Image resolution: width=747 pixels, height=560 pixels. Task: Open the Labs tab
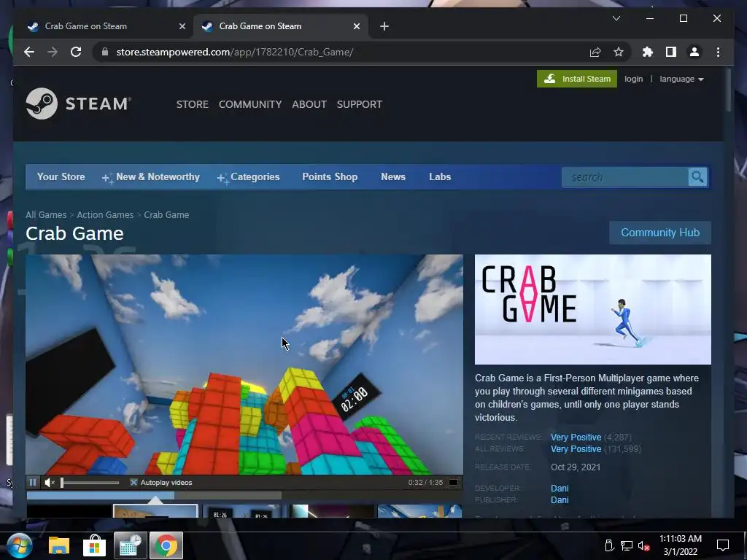point(440,176)
